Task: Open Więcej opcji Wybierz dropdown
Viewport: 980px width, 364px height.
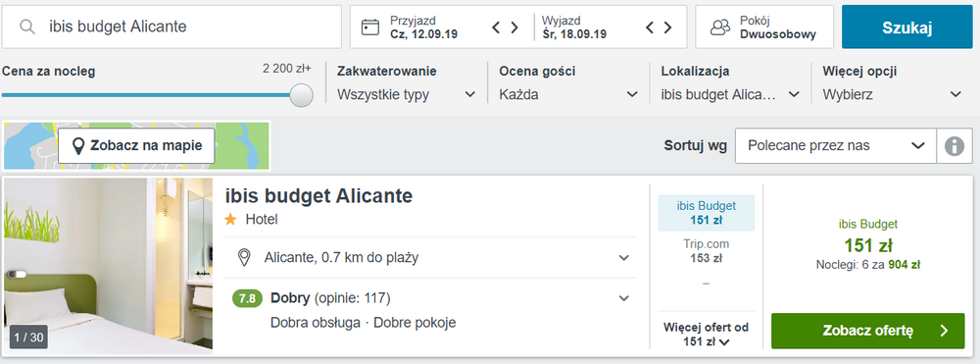Action: click(x=893, y=95)
